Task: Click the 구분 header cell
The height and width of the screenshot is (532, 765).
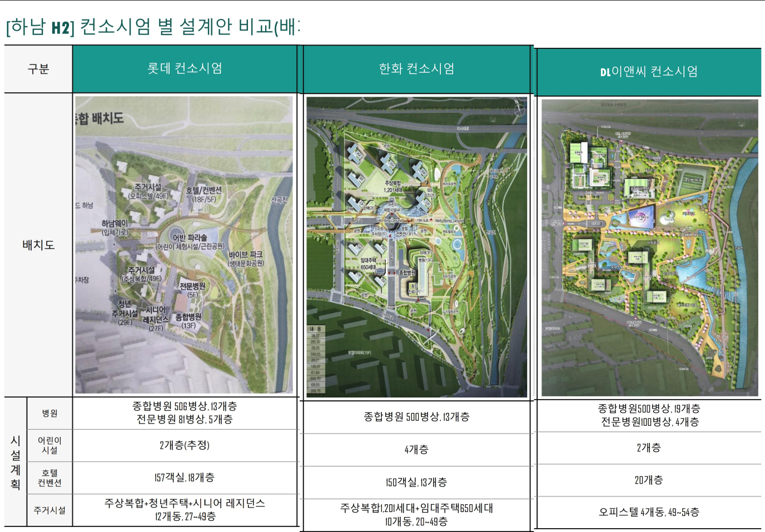Action: pos(38,69)
